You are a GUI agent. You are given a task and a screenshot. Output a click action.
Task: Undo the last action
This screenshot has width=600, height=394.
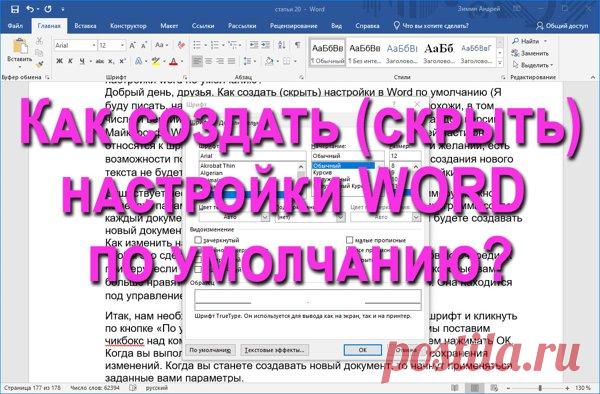click(x=30, y=9)
